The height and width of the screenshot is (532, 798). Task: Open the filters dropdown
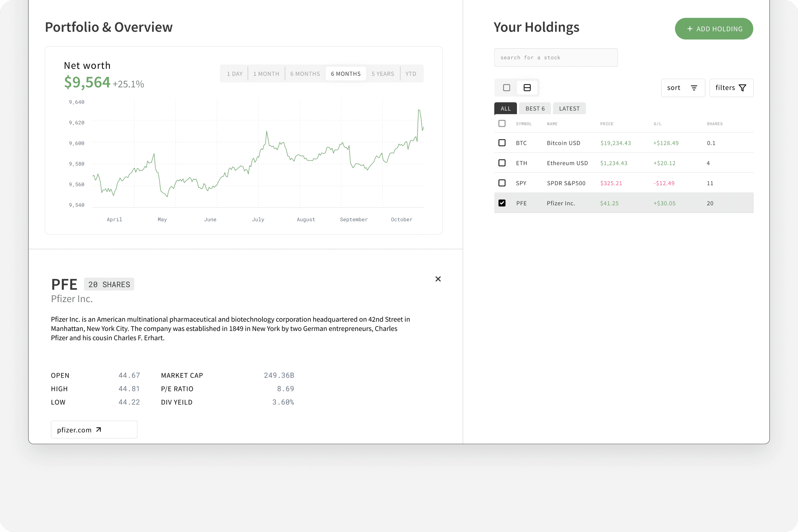[732, 88]
